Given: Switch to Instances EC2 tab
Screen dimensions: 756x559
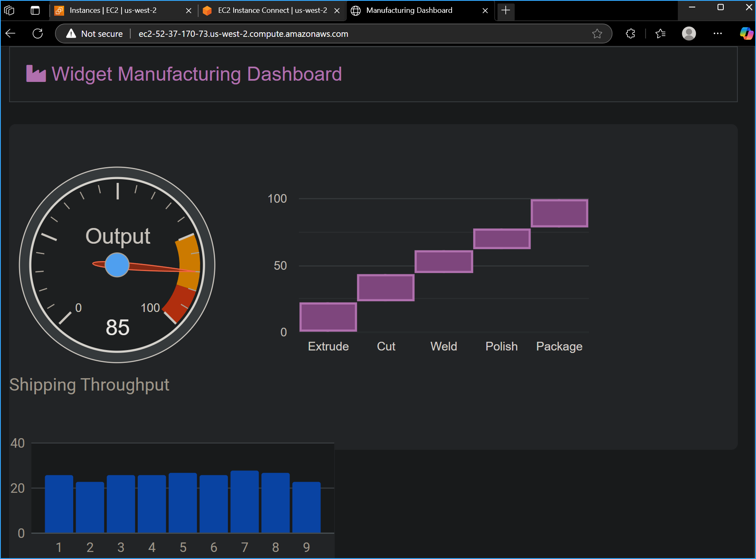Looking at the screenshot, I should coord(113,10).
